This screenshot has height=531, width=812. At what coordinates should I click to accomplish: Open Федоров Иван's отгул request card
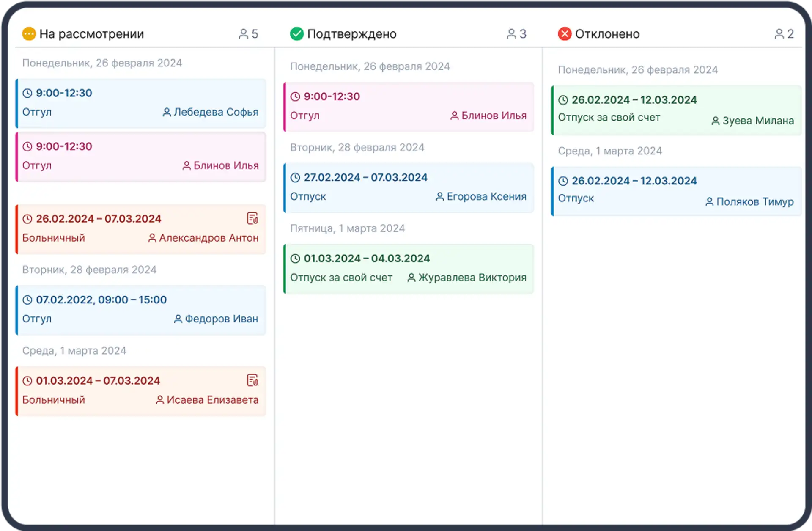[x=141, y=310]
